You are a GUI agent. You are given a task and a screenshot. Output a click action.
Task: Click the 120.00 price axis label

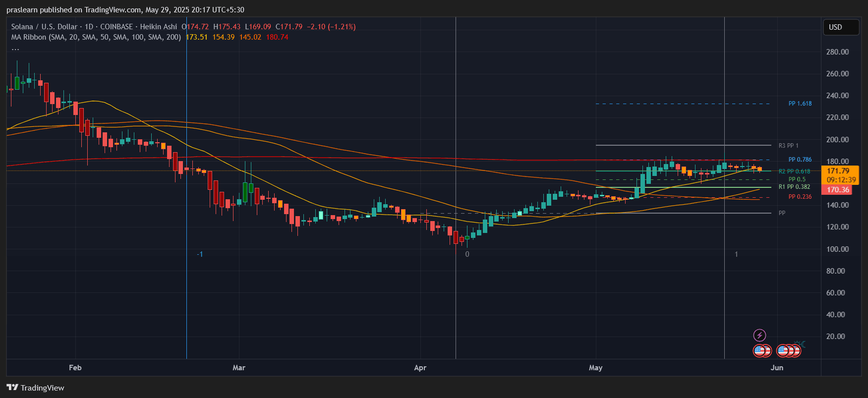838,227
